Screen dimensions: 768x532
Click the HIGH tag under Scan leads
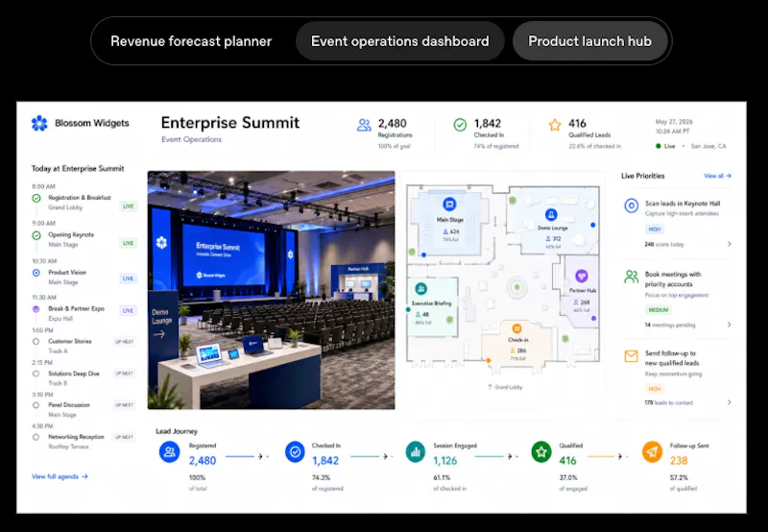[655, 230]
